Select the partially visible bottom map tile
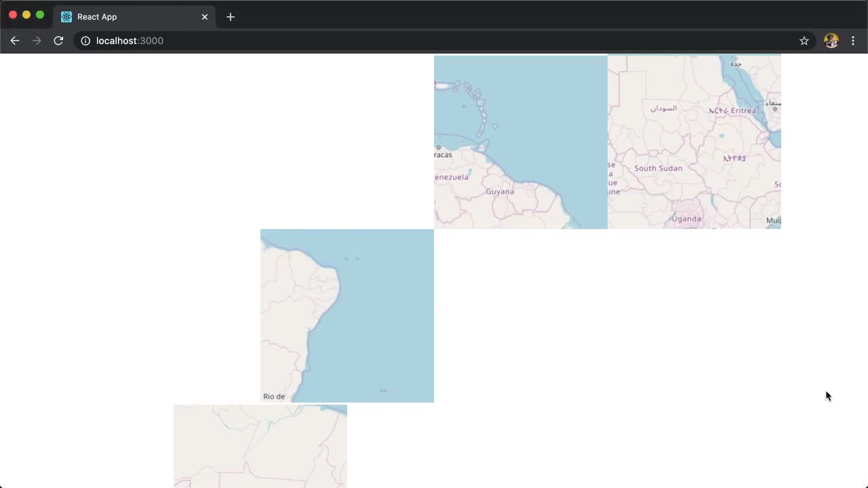This screenshot has height=488, width=868. coord(260,446)
